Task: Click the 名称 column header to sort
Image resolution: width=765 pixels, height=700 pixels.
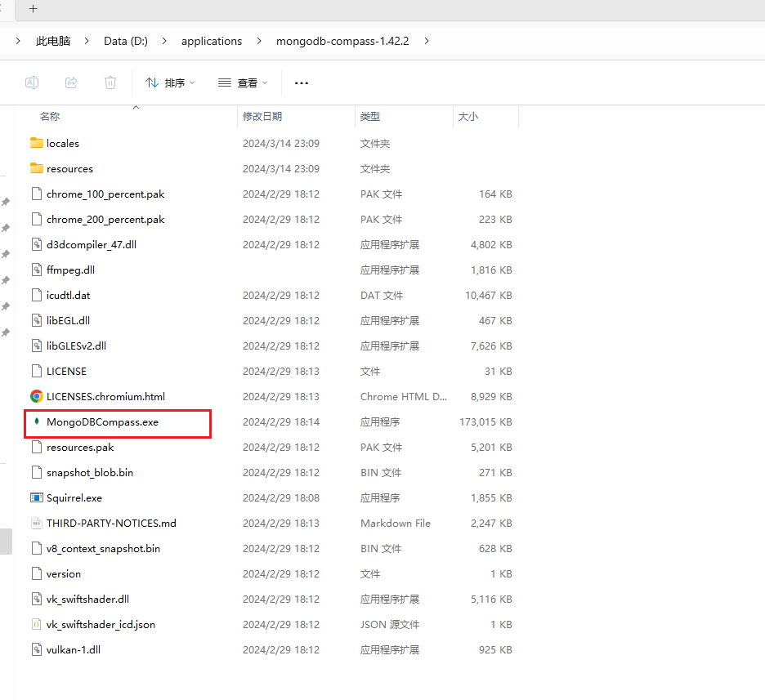Action: pyautogui.click(x=49, y=116)
